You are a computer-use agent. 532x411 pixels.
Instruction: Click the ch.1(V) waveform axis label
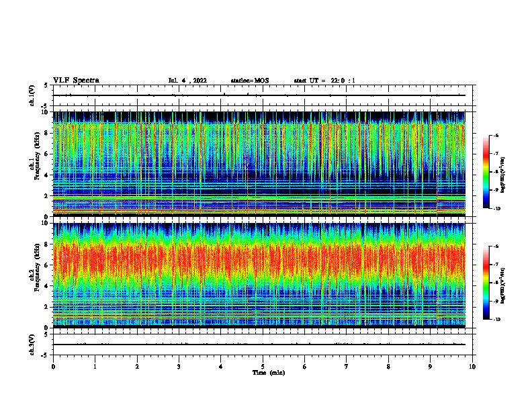pyautogui.click(x=32, y=95)
